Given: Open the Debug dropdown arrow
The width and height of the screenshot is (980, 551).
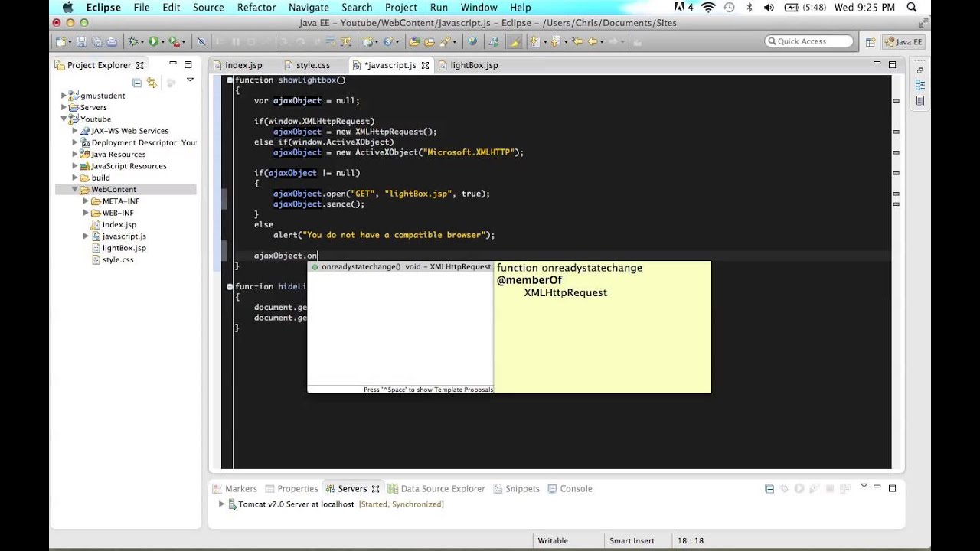Looking at the screenshot, I should pyautogui.click(x=142, y=42).
